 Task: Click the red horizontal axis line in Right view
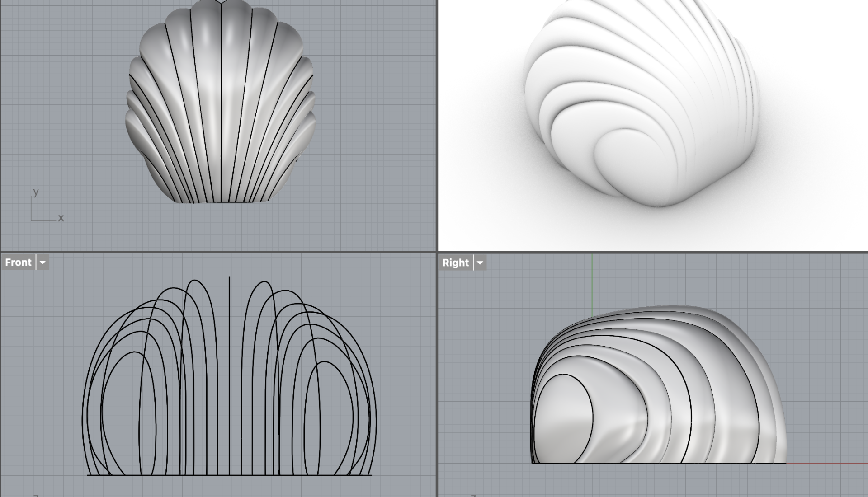[x=827, y=463]
